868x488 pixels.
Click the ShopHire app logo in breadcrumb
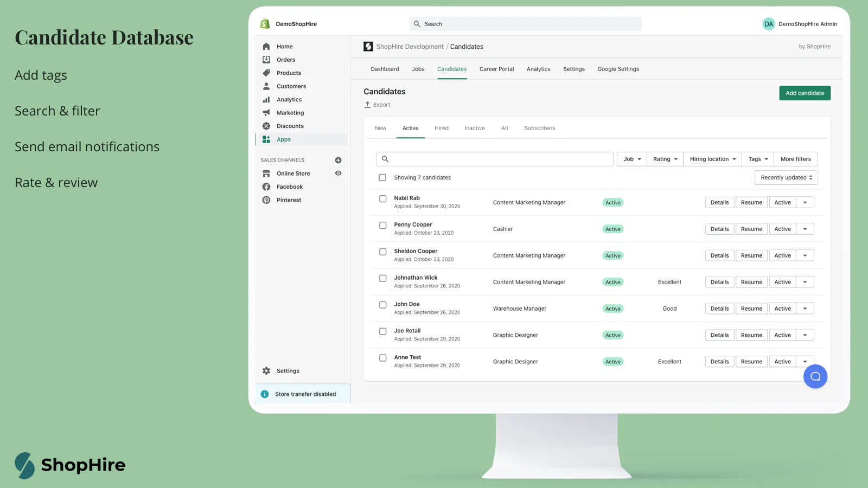tap(368, 47)
